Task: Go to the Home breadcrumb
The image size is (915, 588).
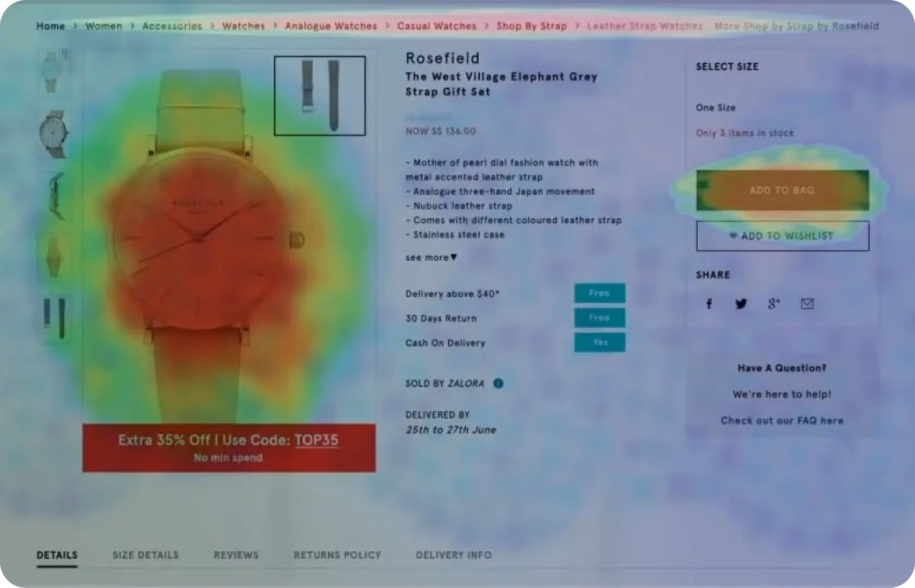Action: click(x=51, y=26)
